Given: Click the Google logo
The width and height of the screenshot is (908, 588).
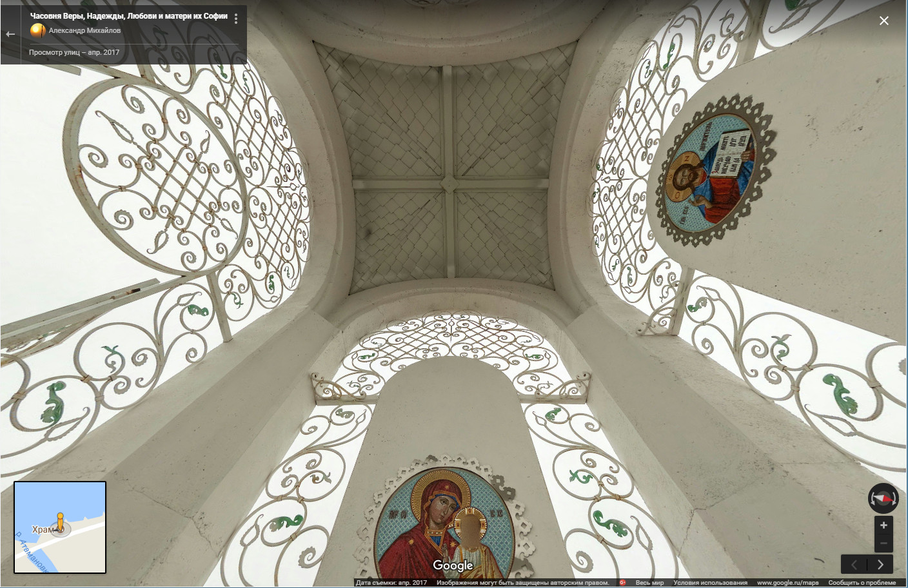Looking at the screenshot, I should click(453, 565).
